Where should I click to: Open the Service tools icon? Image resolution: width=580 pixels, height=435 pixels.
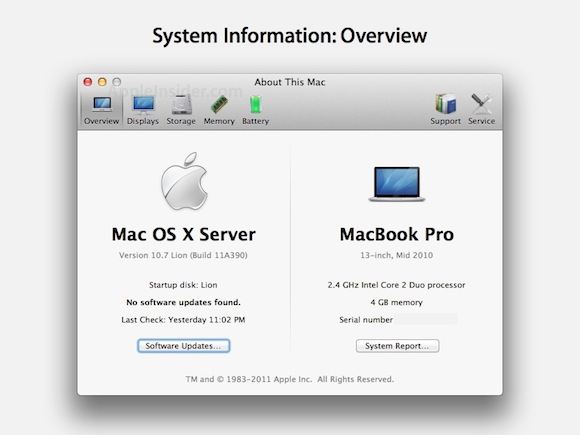click(x=481, y=104)
